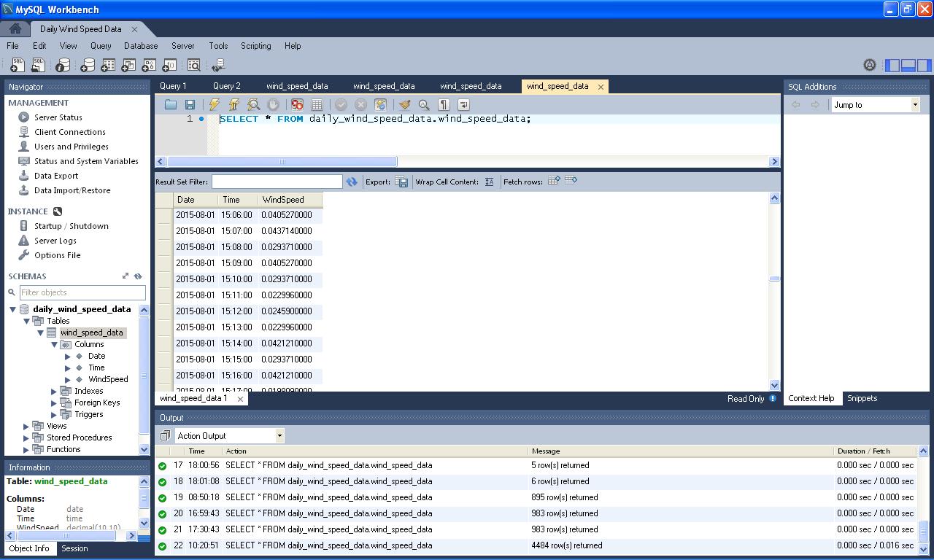The height and width of the screenshot is (560, 934).
Task: Fetch all remaining rows icon
Action: 571,181
